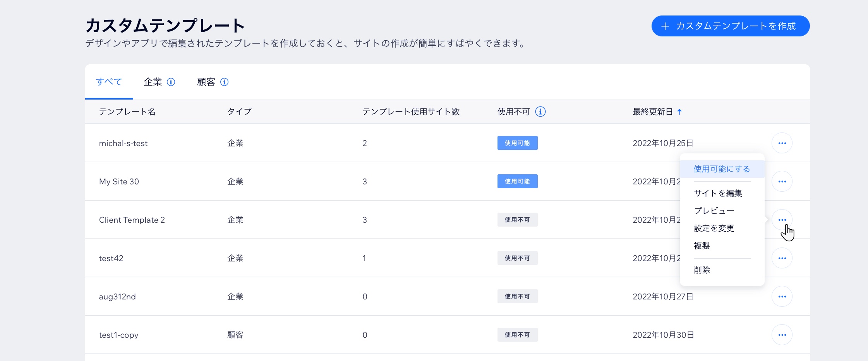Click info icon next to 企業 tab
This screenshot has width=868, height=361.
pyautogui.click(x=171, y=82)
